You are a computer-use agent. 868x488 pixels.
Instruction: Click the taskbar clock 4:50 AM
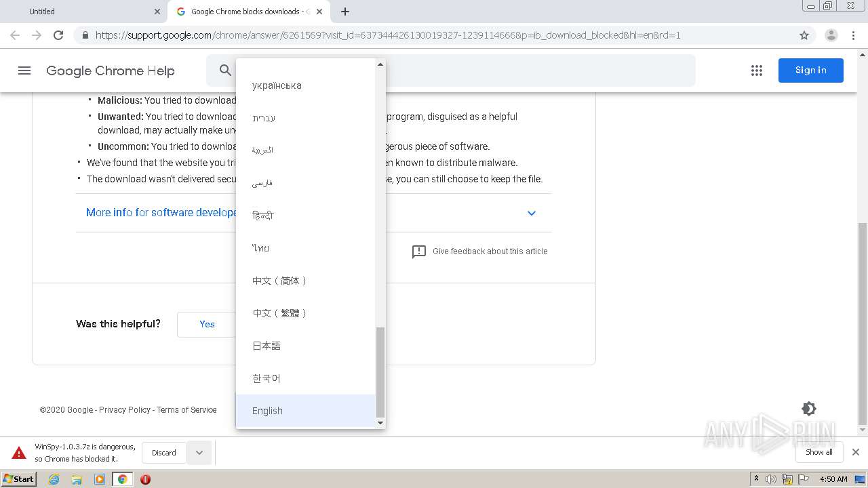coord(833,479)
